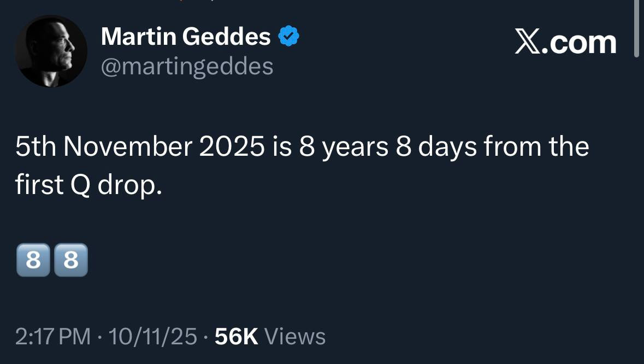This screenshot has height=364, width=644.
Task: Click the blue verified checkmark badge
Action: (x=289, y=37)
